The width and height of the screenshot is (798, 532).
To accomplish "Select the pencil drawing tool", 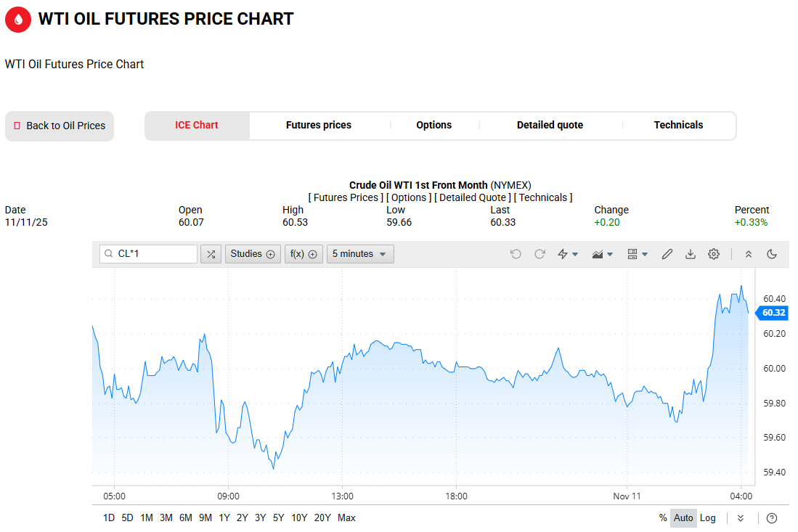I will tap(667, 254).
